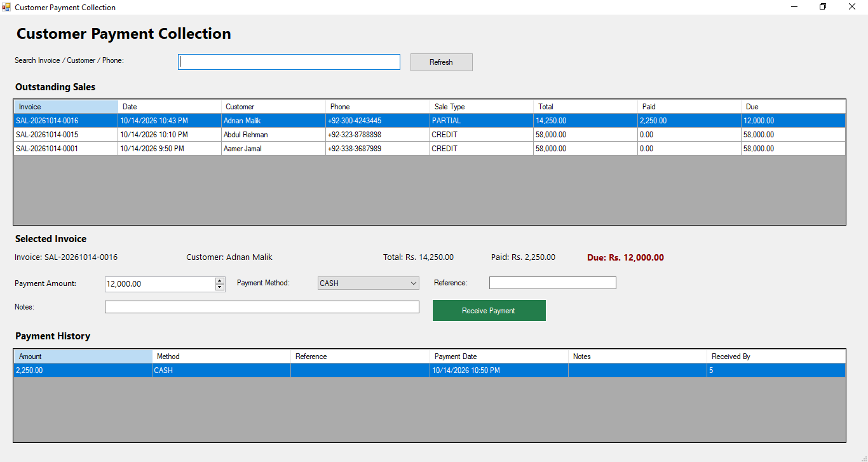Click total cell 14,250.00
This screenshot has height=462, width=868.
coord(585,121)
